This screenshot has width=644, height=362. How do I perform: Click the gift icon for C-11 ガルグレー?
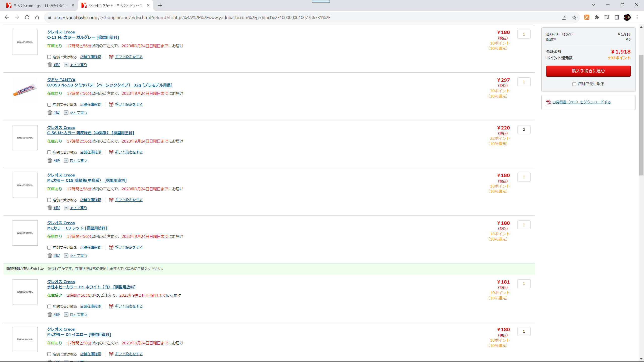tap(111, 57)
